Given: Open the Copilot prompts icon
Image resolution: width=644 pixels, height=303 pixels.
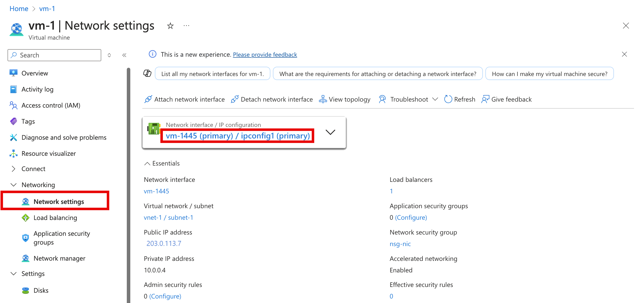Looking at the screenshot, I should pos(148,73).
